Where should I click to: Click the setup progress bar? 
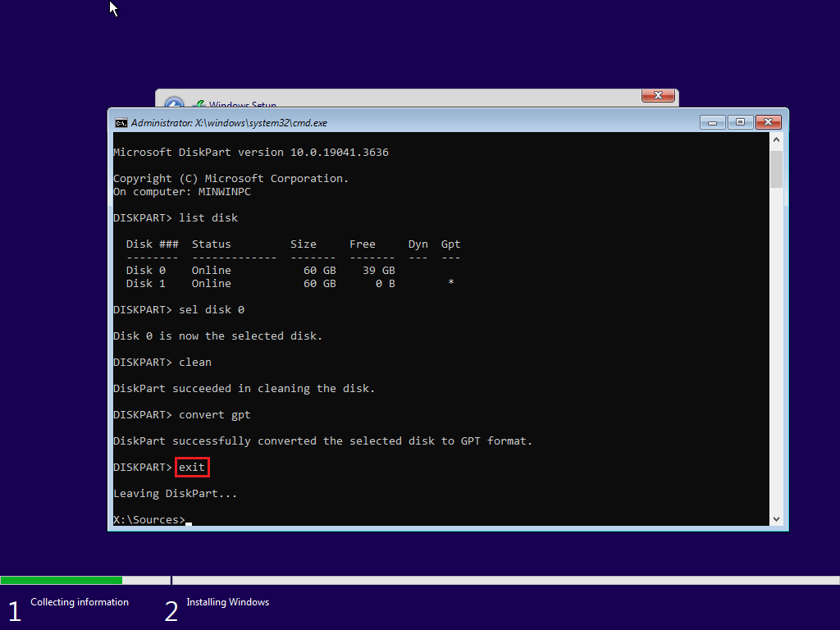click(420, 580)
